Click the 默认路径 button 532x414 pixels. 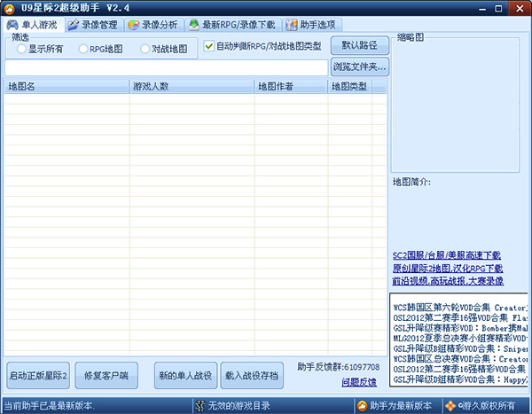coord(360,45)
